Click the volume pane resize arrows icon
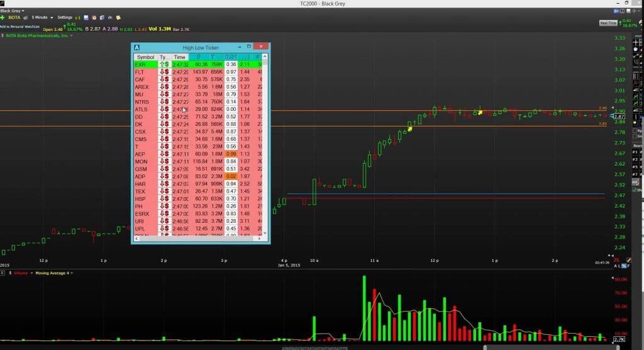This screenshot has width=644, height=350. click(10, 273)
